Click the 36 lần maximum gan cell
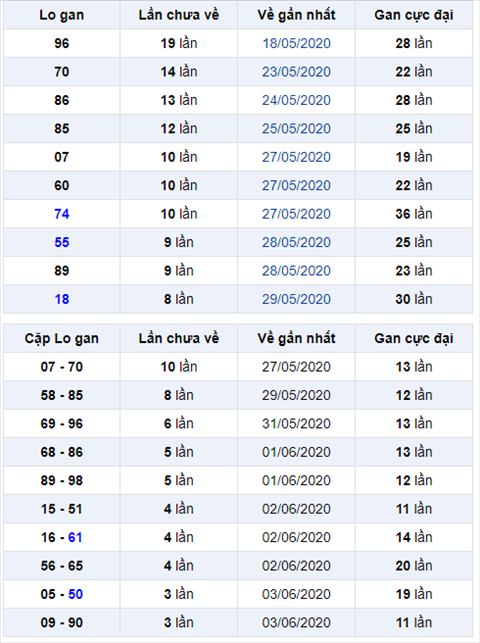 coord(414,214)
